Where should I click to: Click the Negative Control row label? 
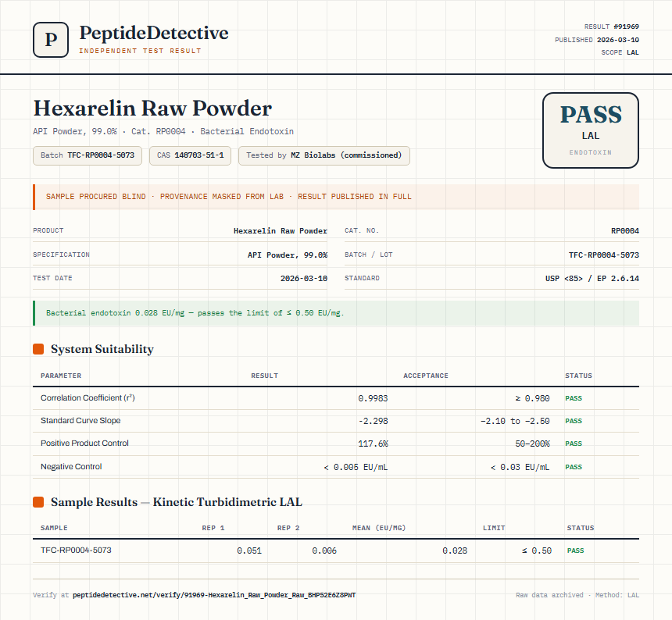point(71,466)
